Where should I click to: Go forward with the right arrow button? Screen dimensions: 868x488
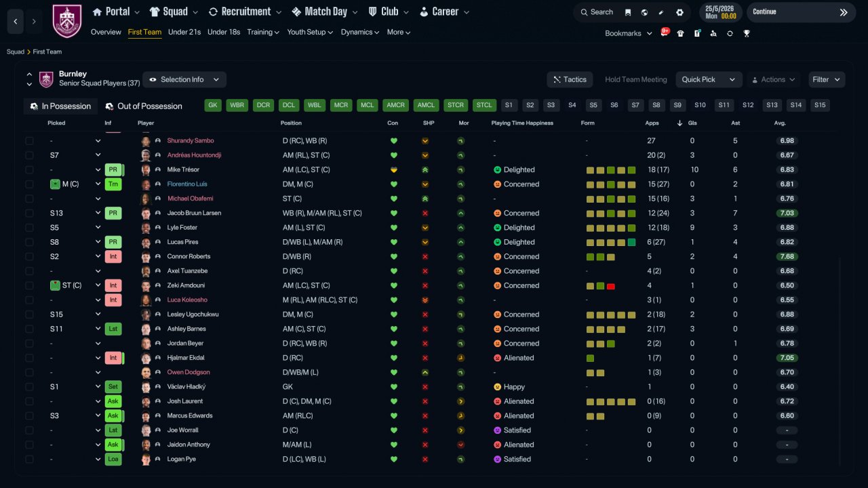click(x=35, y=21)
